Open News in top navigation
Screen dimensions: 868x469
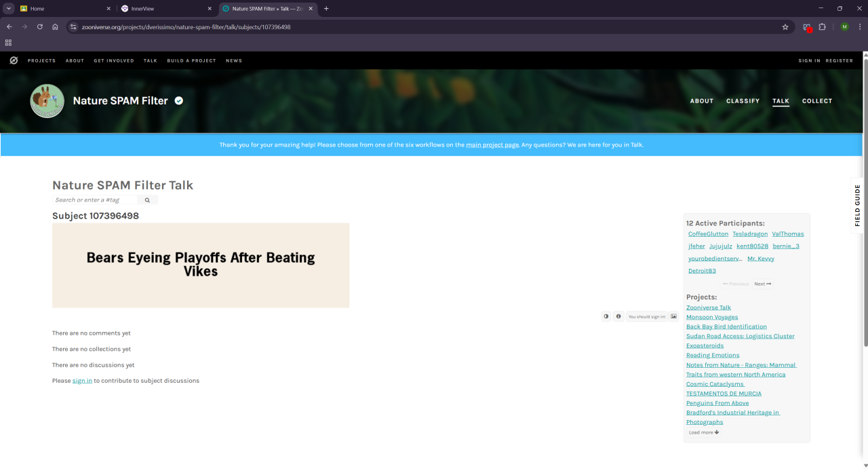coord(234,60)
